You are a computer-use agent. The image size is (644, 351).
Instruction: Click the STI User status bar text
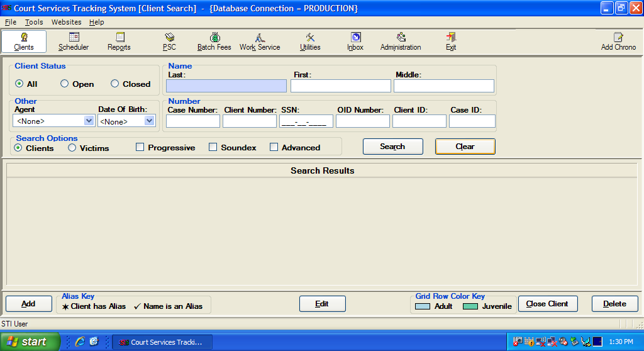(14, 324)
